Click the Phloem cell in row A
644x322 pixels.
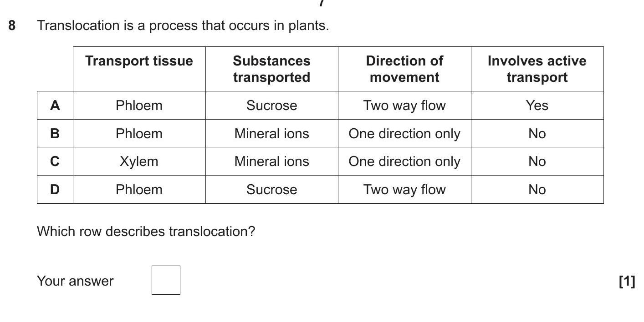tap(139, 106)
